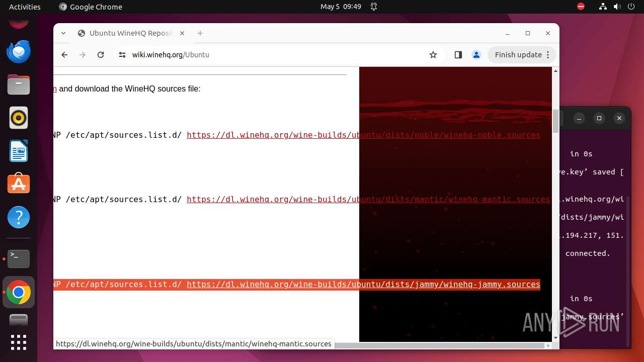Open the winehq-mantic.sources download link
Image resolution: width=644 pixels, height=362 pixels.
pos(368,199)
